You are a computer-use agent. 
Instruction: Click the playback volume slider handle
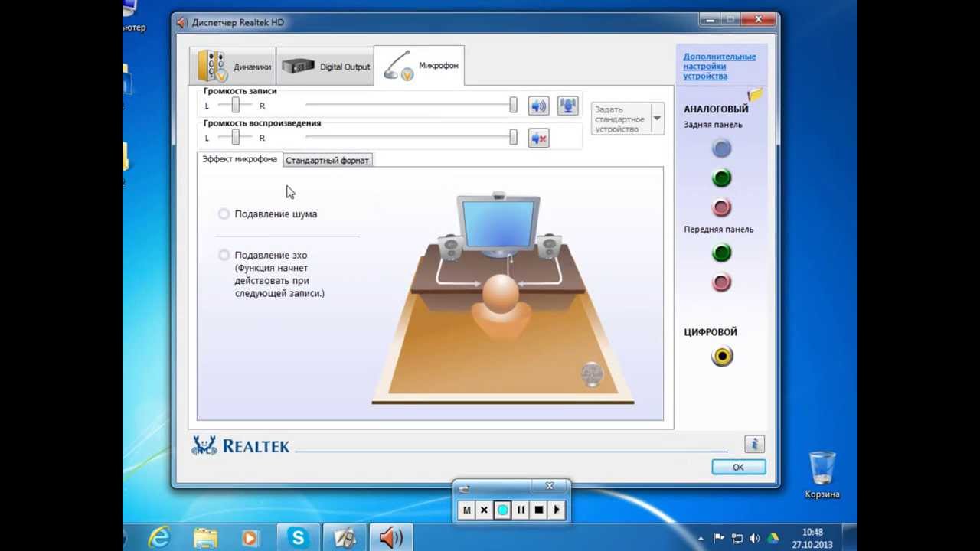(x=513, y=138)
